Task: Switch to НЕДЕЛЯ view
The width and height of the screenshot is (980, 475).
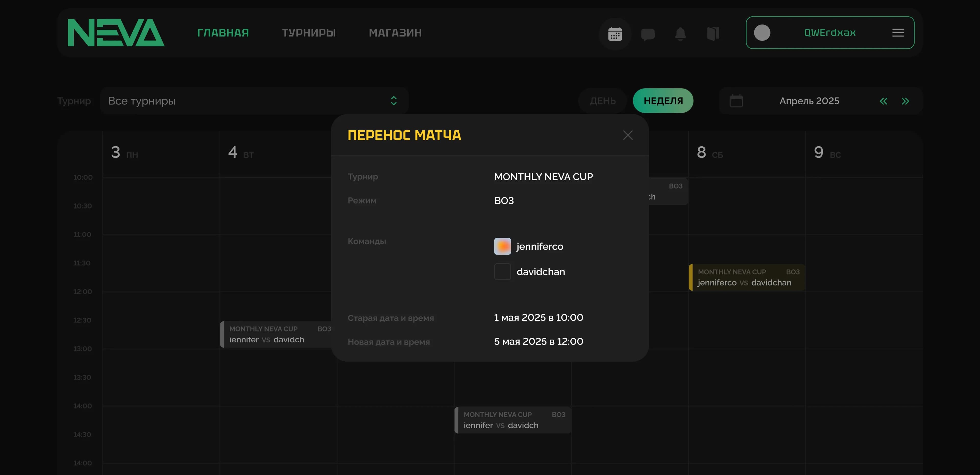Action: tap(663, 101)
